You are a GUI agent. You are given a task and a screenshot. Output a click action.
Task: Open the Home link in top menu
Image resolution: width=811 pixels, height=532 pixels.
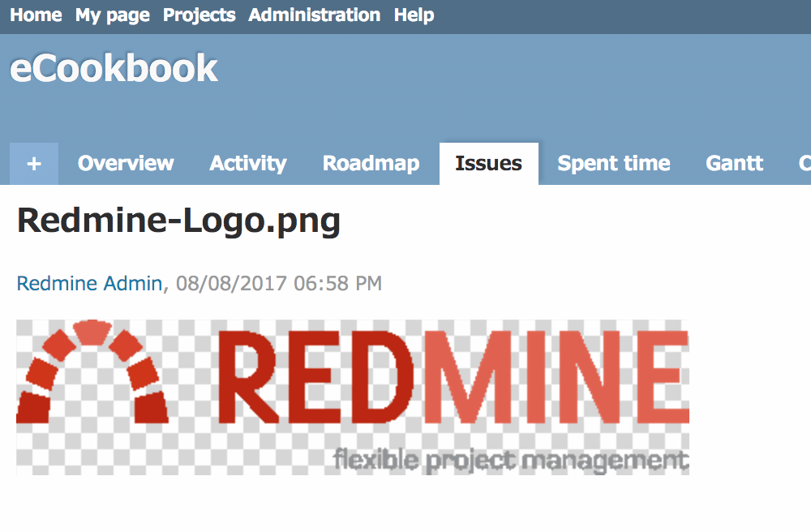click(36, 15)
